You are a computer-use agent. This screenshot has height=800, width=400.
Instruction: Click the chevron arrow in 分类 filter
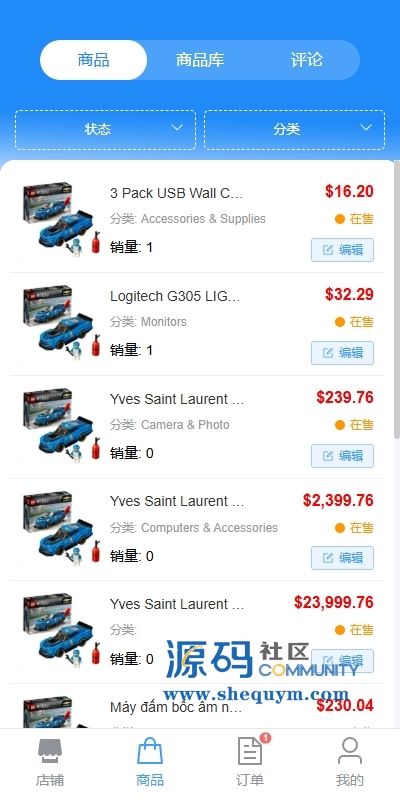pyautogui.click(x=366, y=128)
